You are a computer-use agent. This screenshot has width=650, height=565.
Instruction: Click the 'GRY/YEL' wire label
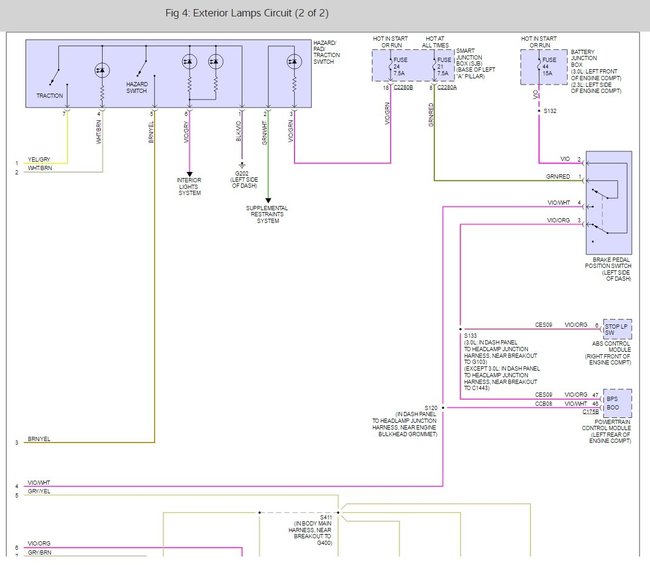click(x=39, y=491)
